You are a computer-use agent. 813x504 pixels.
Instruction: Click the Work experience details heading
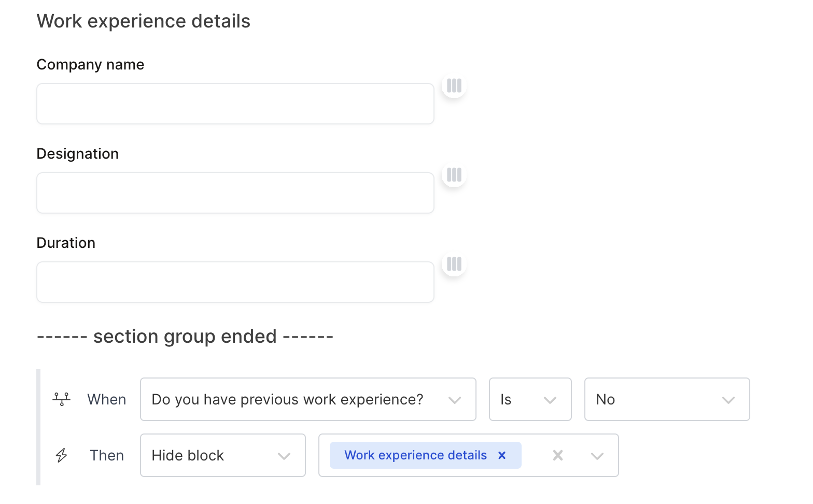pyautogui.click(x=144, y=21)
